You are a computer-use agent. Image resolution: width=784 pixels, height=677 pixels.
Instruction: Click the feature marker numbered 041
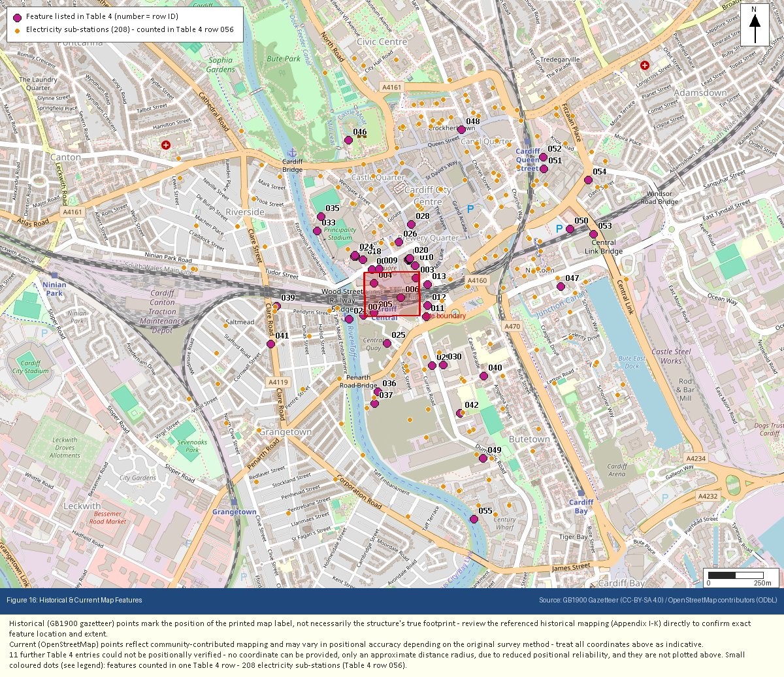[x=270, y=344]
